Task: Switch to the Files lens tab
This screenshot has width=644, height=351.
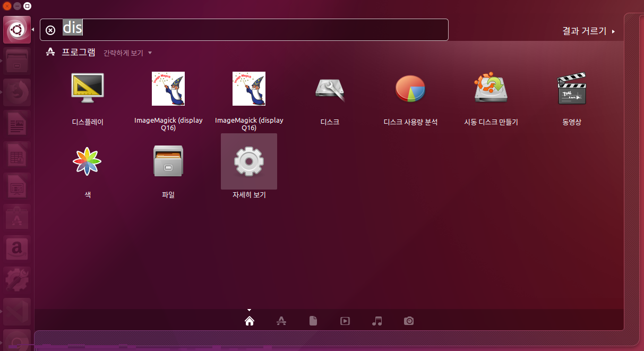Action: (x=313, y=321)
